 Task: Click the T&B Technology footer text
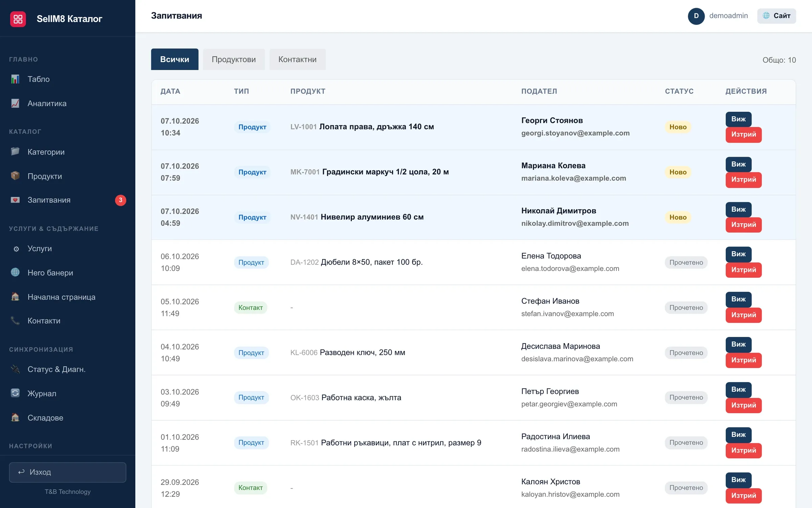[68, 492]
